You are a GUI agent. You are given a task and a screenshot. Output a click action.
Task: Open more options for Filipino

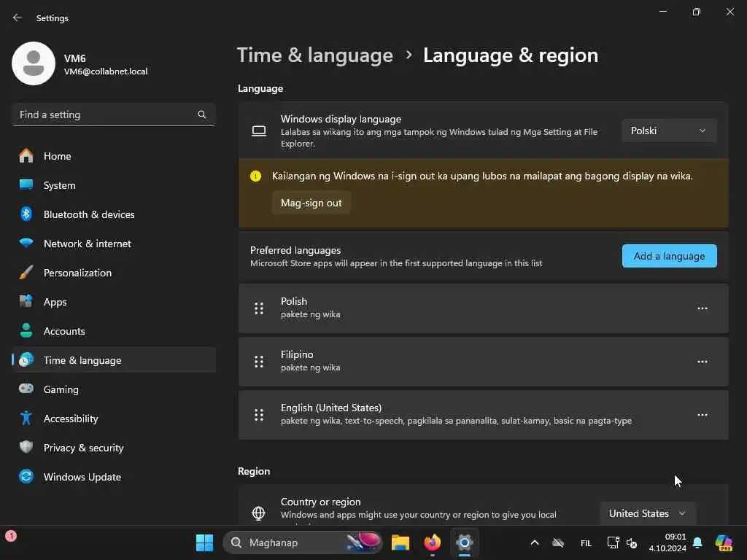coord(703,362)
